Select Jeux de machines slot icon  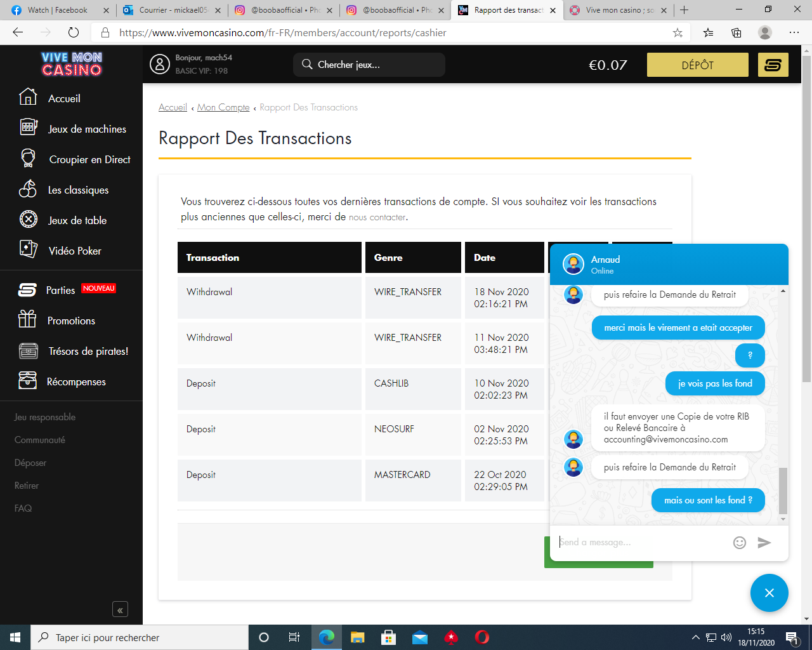tap(29, 128)
